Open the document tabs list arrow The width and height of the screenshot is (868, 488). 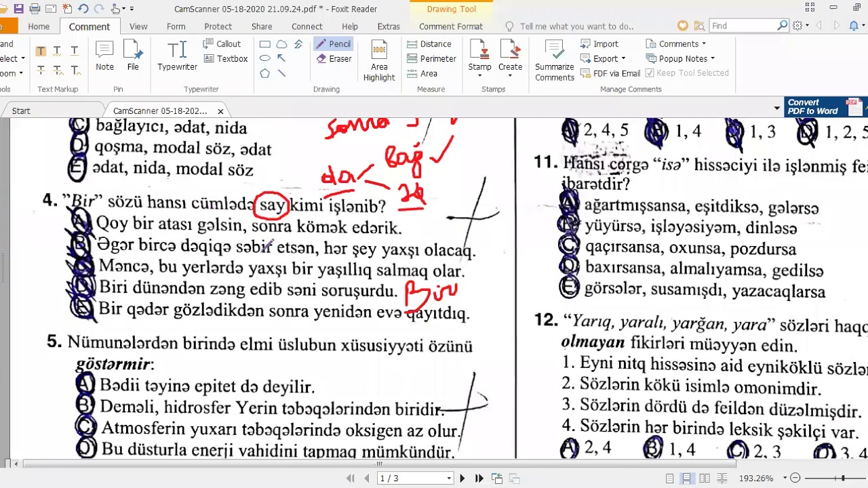[777, 108]
